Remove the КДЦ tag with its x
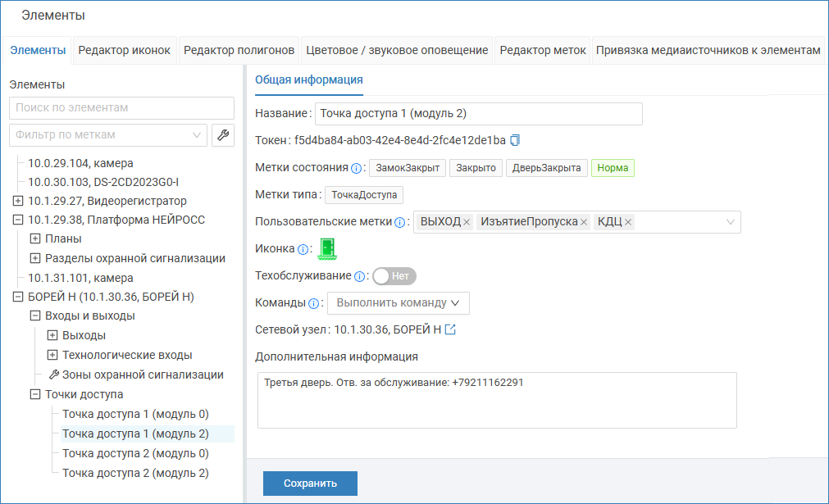This screenshot has width=829, height=504. (x=628, y=222)
